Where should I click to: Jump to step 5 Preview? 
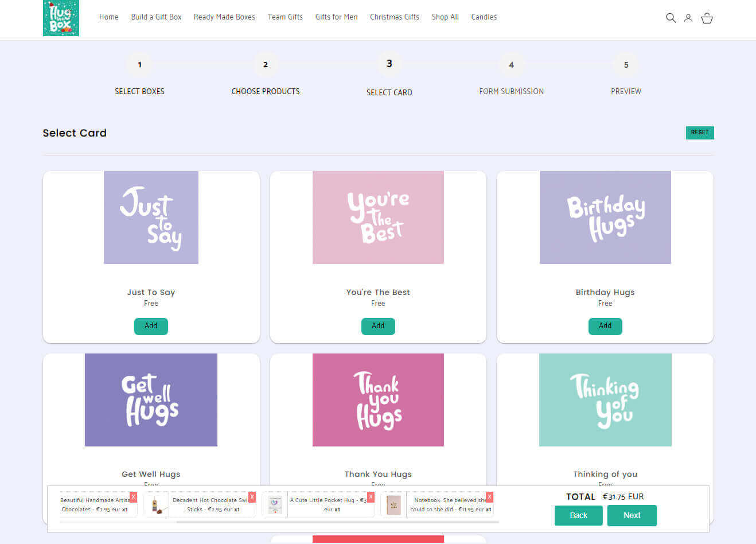(626, 65)
